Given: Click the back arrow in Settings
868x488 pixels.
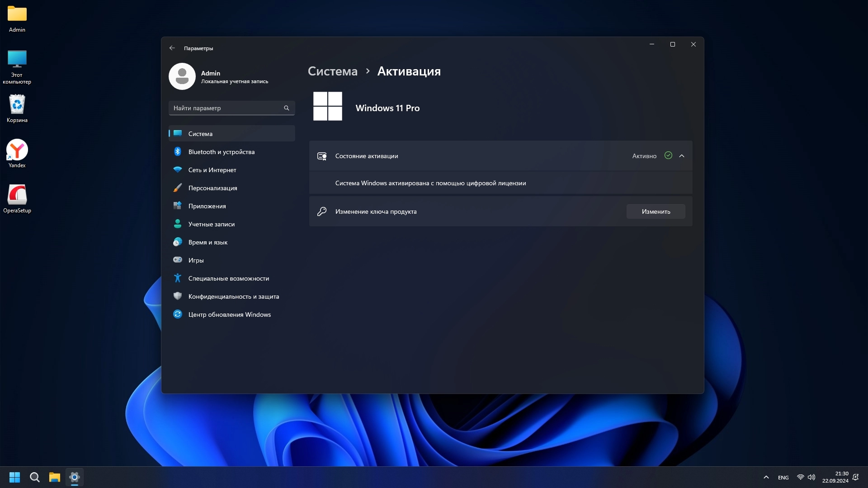Looking at the screenshot, I should (x=172, y=48).
